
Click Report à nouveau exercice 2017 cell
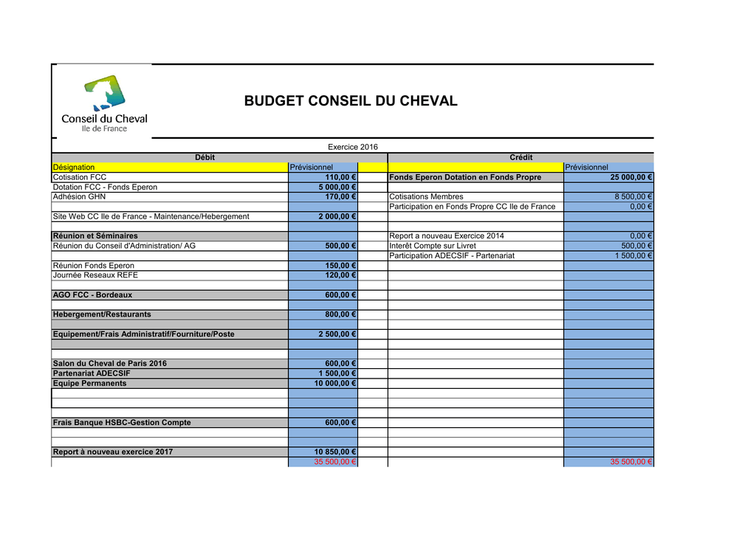170,452
